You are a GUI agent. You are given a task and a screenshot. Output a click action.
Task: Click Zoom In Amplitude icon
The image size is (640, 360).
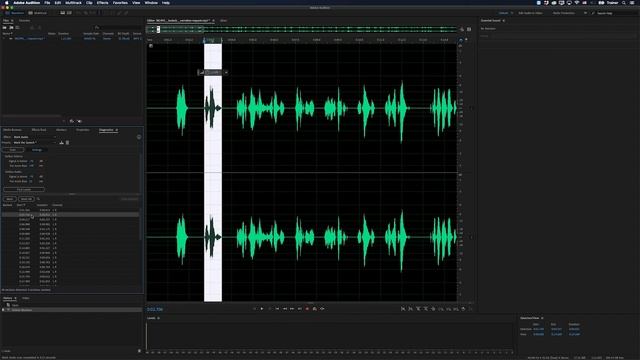(403, 309)
